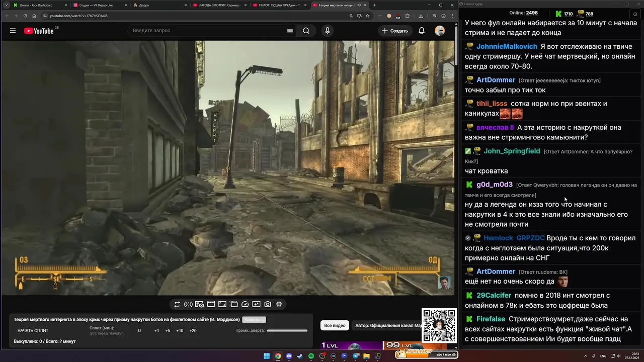This screenshot has width=644, height=362.
Task: Expand the system tray hidden icons chevron
Action: (x=585, y=356)
